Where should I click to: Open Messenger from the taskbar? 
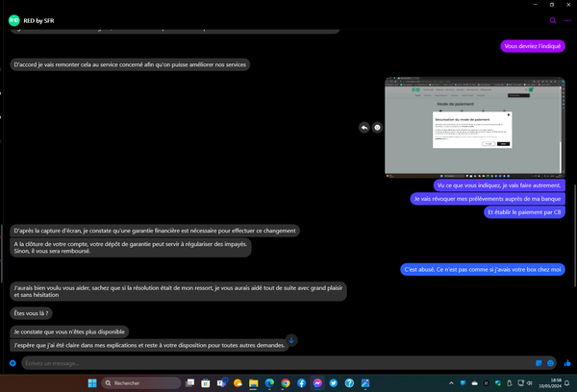[x=317, y=382]
